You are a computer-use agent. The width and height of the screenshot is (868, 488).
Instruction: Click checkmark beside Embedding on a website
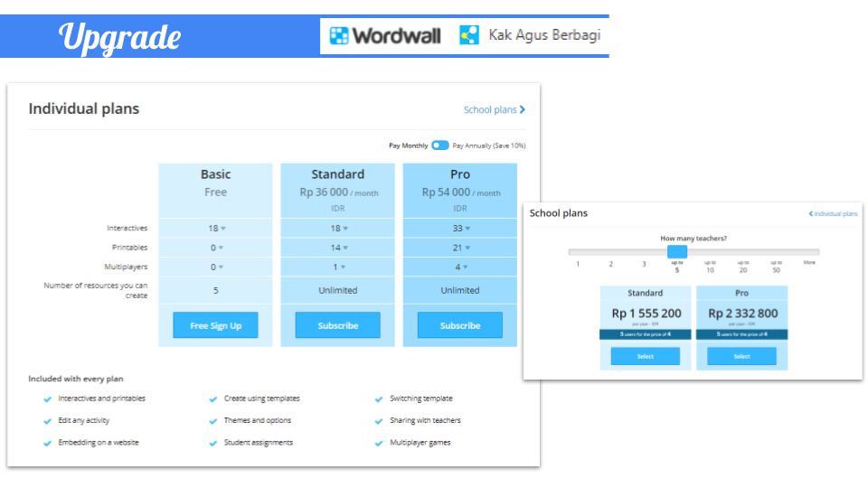(x=48, y=443)
